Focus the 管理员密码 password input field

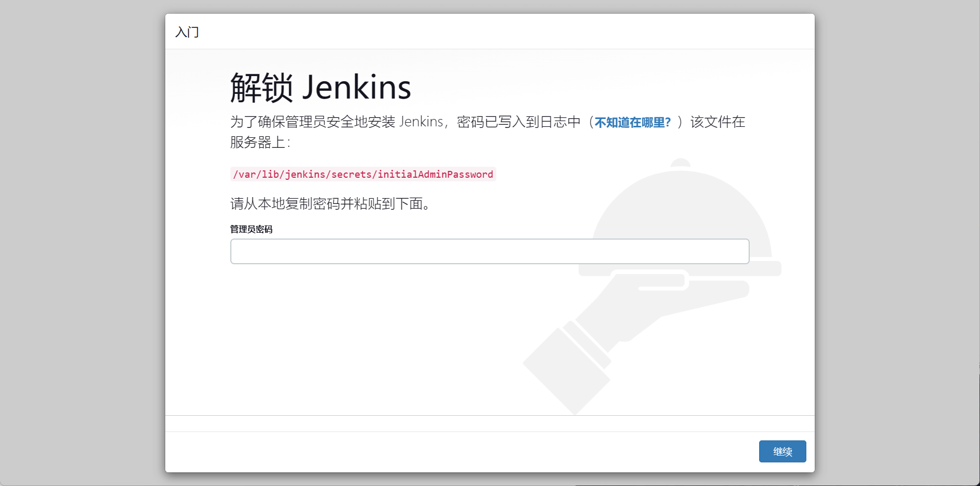tap(489, 252)
